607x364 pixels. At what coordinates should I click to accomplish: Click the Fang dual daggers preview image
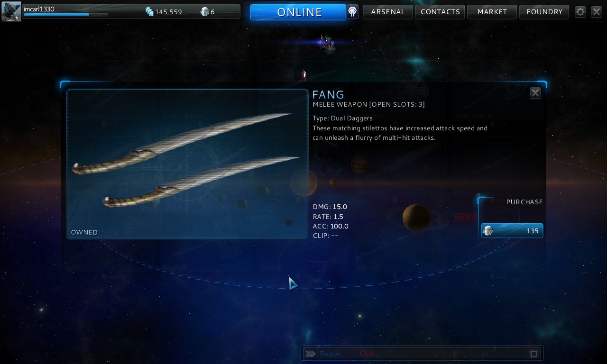[x=187, y=164]
